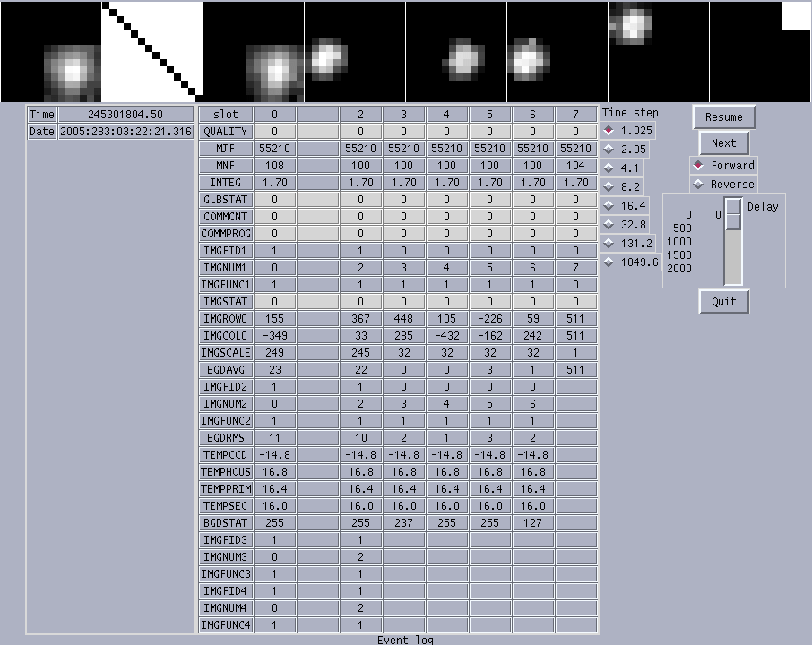
Task: Click the Resume button
Action: [x=723, y=117]
